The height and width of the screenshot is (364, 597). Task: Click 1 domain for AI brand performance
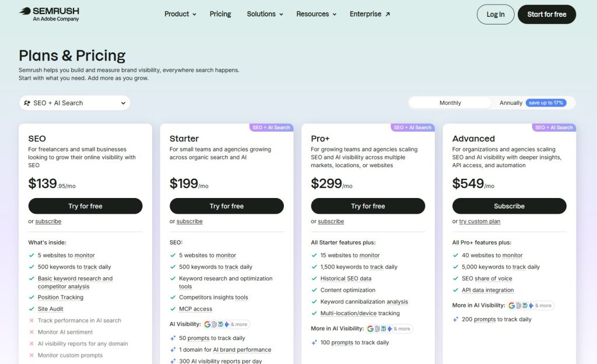[225, 350]
